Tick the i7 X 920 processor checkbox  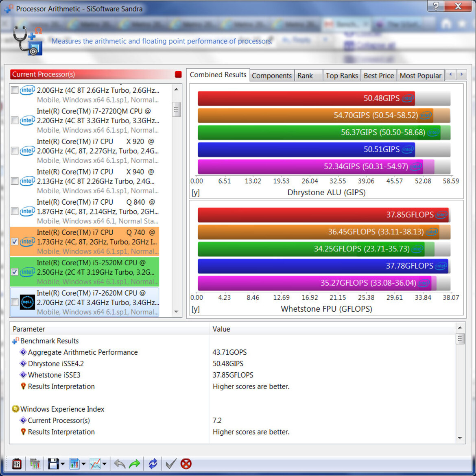pyautogui.click(x=15, y=151)
